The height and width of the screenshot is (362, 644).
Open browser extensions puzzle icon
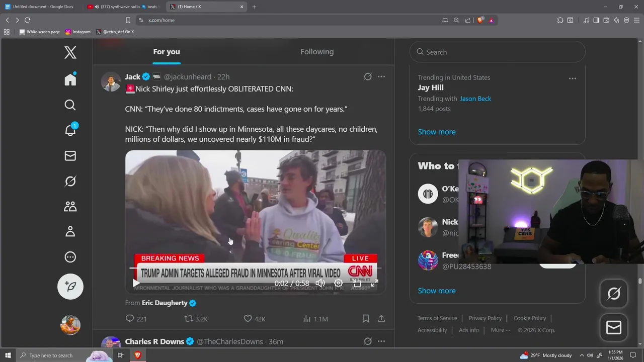560,20
